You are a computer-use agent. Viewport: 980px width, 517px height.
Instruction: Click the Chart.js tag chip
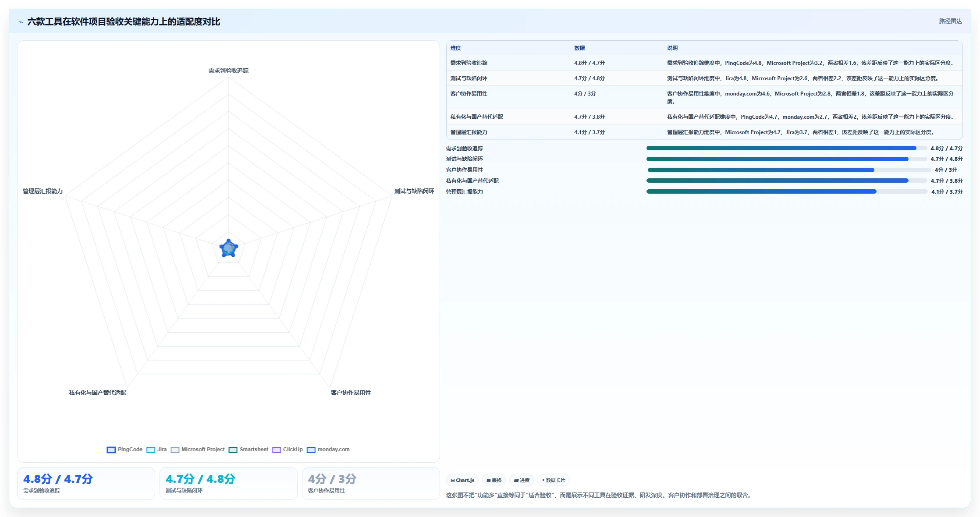point(462,480)
